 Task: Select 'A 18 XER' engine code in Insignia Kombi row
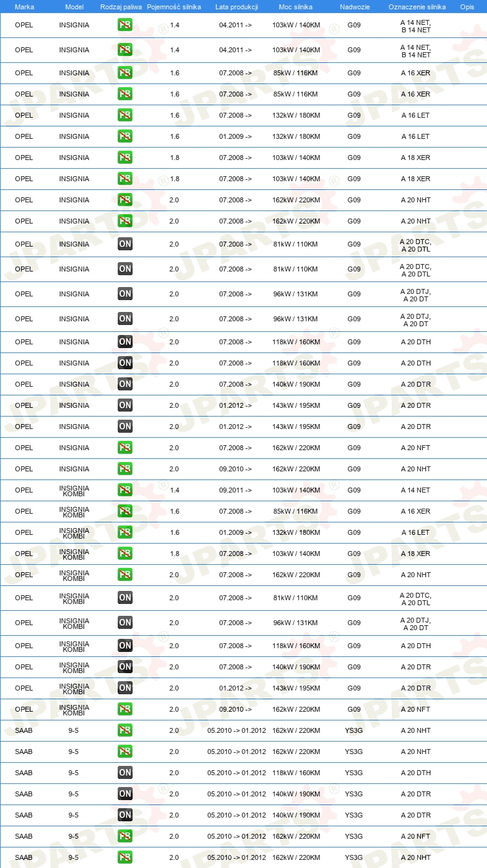(x=415, y=554)
